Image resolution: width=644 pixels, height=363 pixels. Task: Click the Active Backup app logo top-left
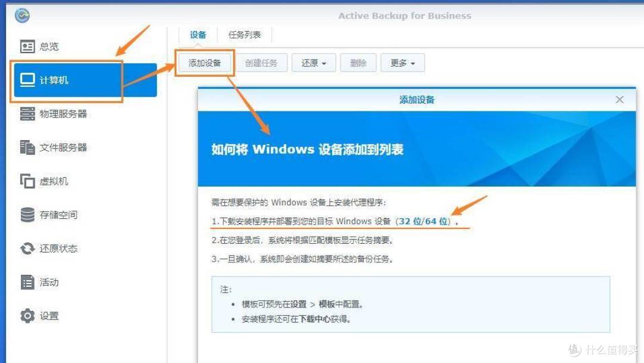pyautogui.click(x=22, y=15)
